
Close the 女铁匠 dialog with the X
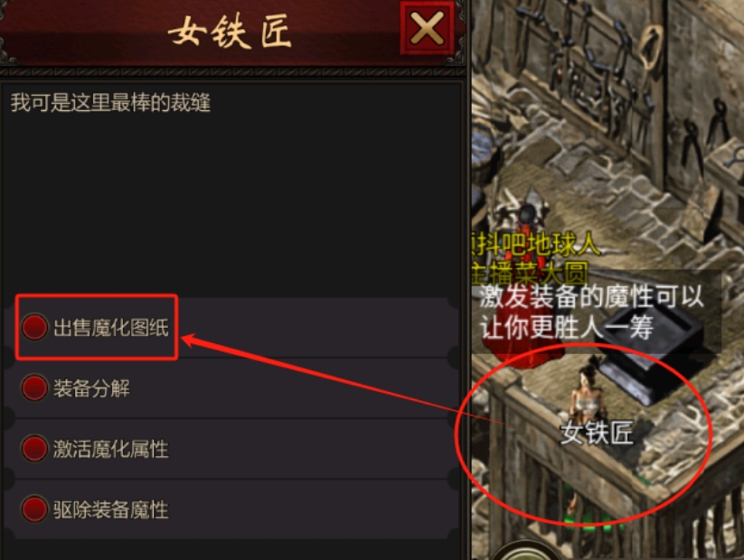427,28
